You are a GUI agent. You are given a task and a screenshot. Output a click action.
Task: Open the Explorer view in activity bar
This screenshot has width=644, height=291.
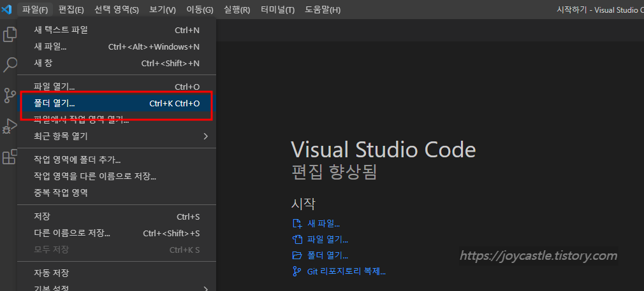tap(9, 34)
